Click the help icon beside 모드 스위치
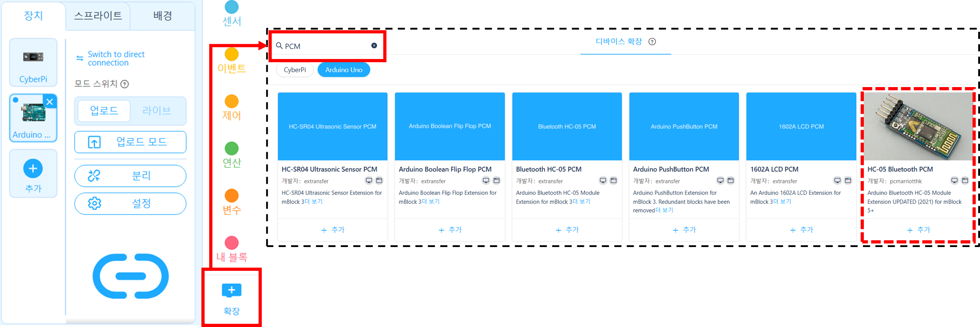This screenshot has height=327, width=980. pyautogui.click(x=125, y=84)
